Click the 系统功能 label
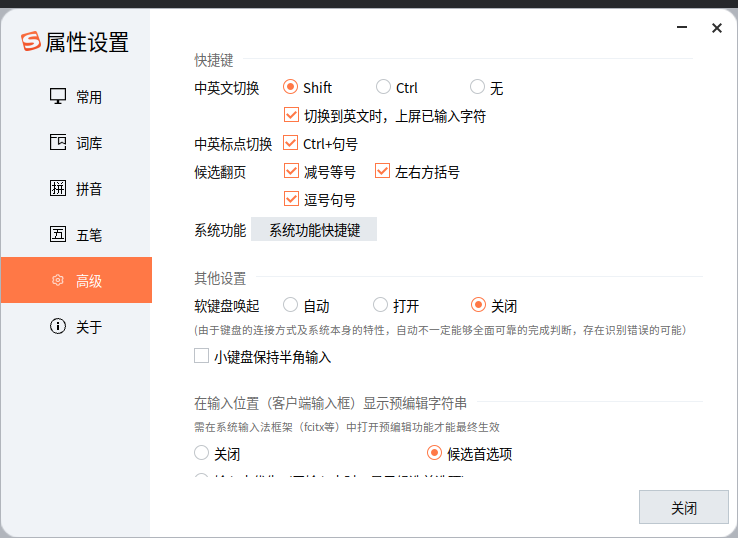Viewport: 738px width, 540px height. (220, 230)
